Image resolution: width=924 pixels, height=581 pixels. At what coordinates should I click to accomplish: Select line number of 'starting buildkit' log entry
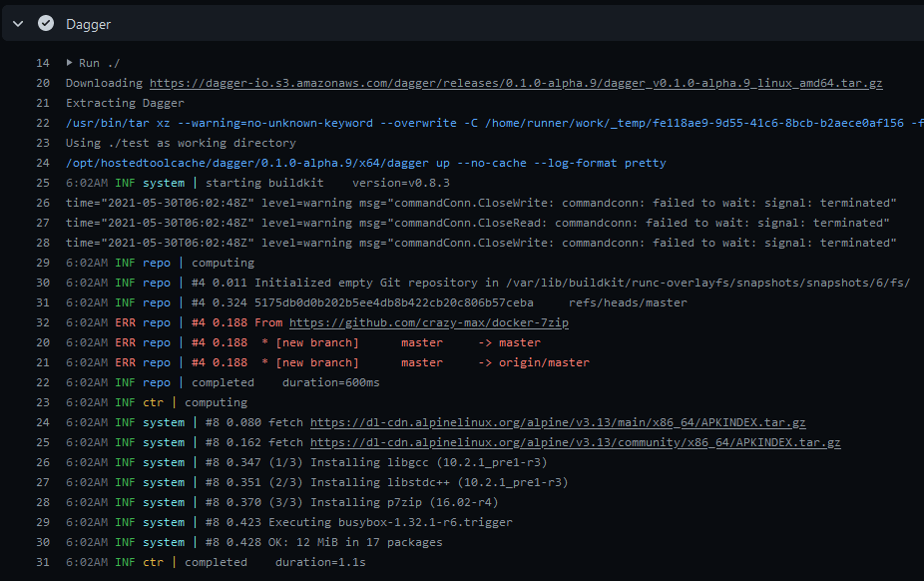(43, 183)
